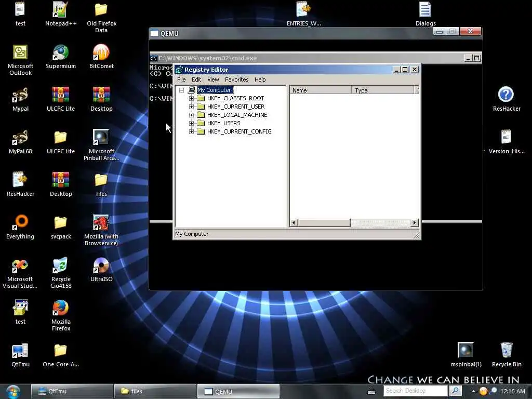Open the Help menu in Registry Editor
This screenshot has width=532, height=399.
tap(260, 79)
